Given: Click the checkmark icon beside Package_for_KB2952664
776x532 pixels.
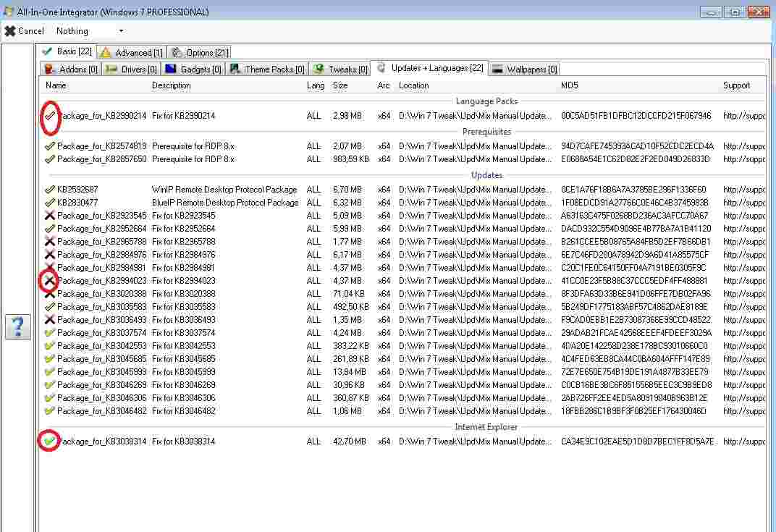Looking at the screenshot, I should click(x=49, y=229).
